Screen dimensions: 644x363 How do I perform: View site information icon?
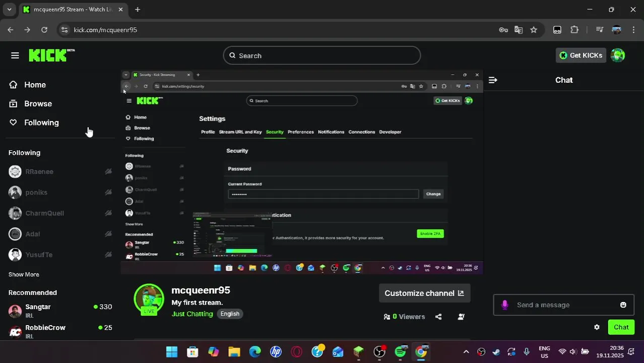[64, 30]
